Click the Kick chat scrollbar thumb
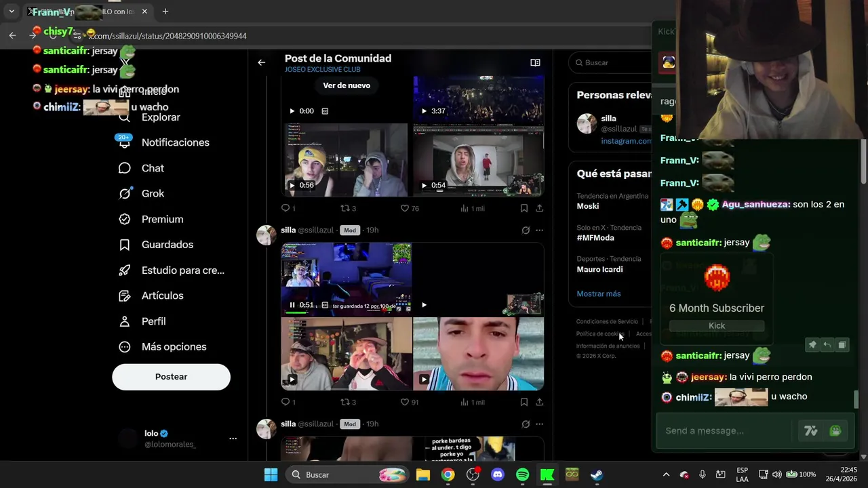The image size is (868, 488). pos(856,400)
